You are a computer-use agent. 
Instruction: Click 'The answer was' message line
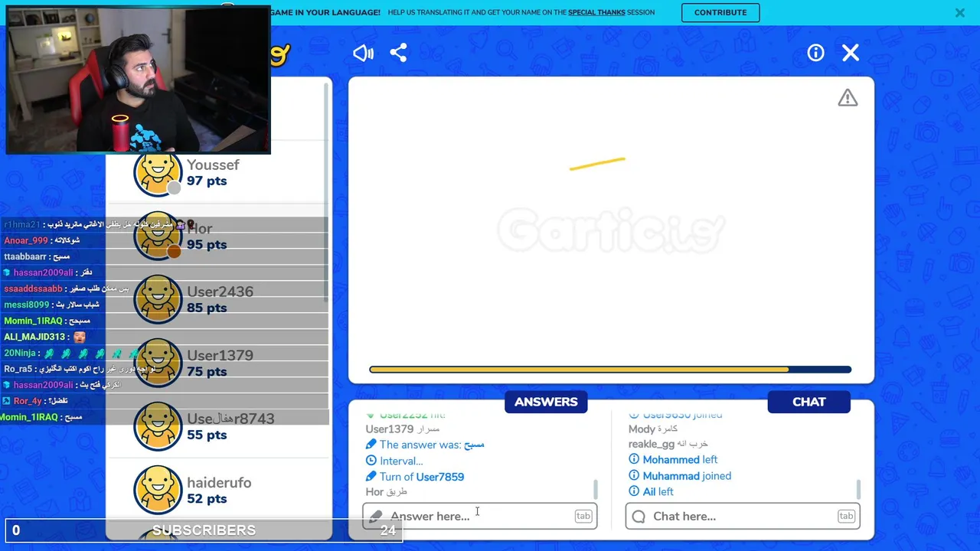(x=425, y=445)
